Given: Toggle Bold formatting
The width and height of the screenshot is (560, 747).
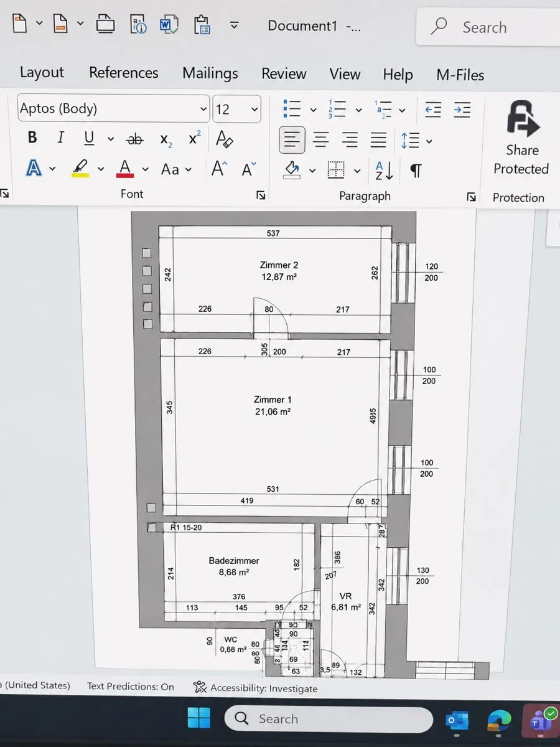Looking at the screenshot, I should point(32,138).
